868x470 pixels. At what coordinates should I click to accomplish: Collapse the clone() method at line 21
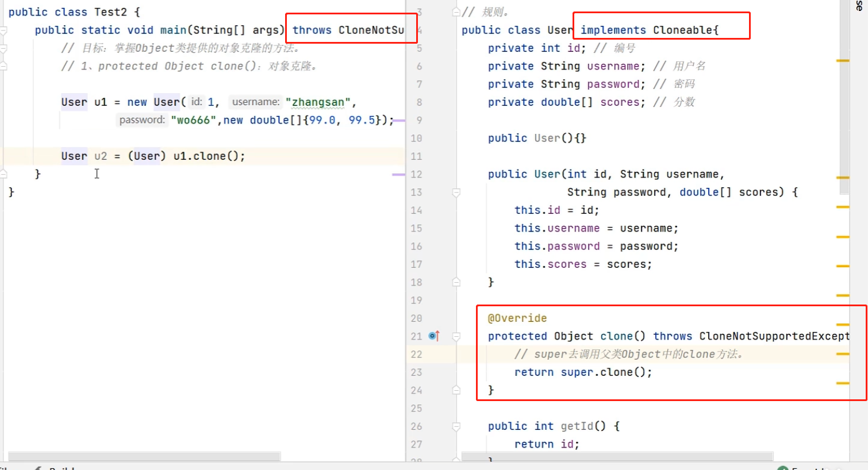tap(456, 337)
